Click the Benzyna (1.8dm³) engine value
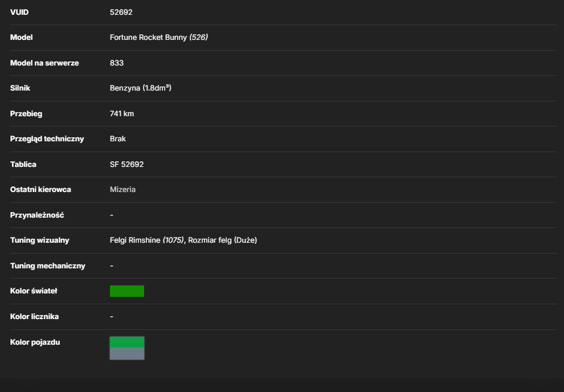 [141, 88]
